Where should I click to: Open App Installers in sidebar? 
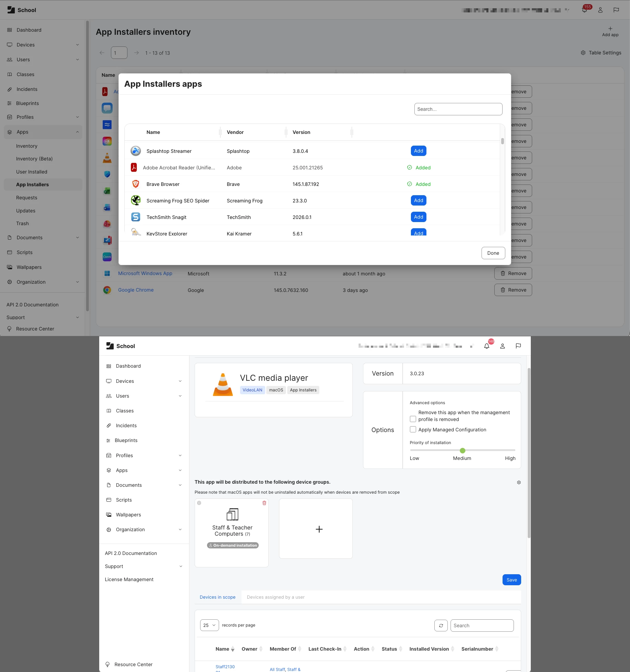(x=32, y=185)
